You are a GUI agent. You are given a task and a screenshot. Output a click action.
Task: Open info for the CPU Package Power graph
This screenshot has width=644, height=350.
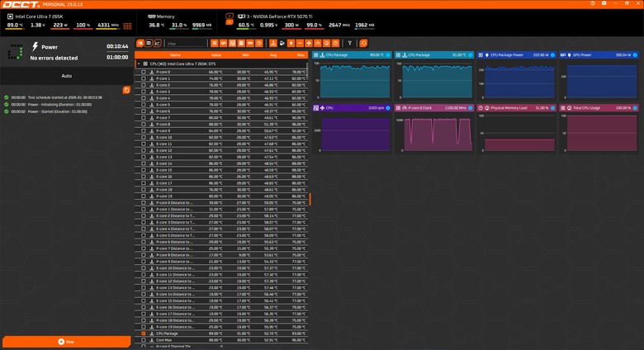coord(553,55)
